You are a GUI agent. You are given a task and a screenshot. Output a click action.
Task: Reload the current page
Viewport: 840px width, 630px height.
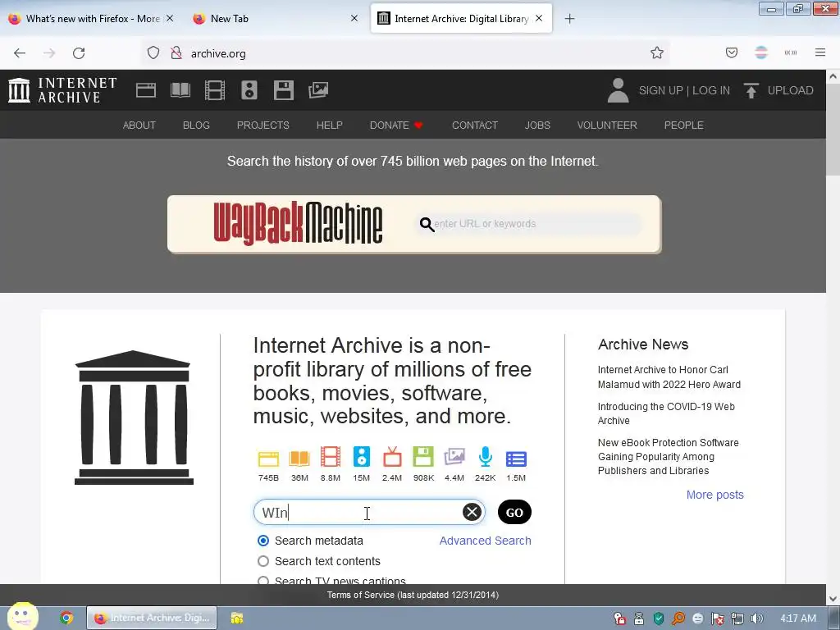point(79,53)
